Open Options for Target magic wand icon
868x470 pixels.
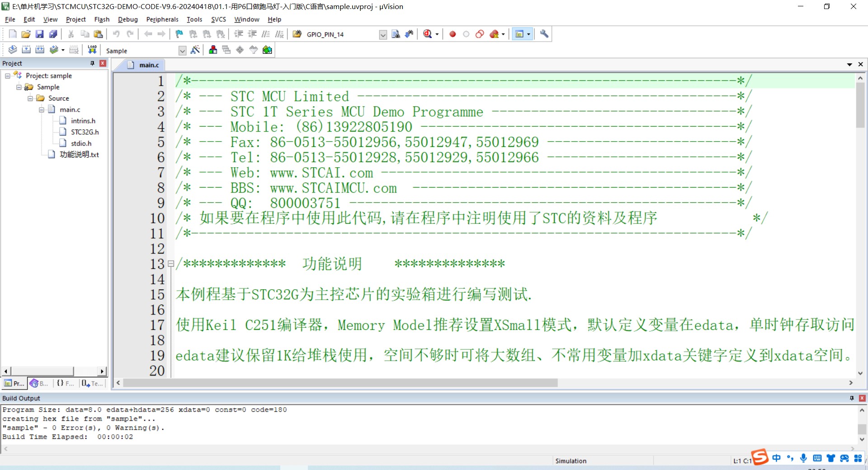point(195,50)
